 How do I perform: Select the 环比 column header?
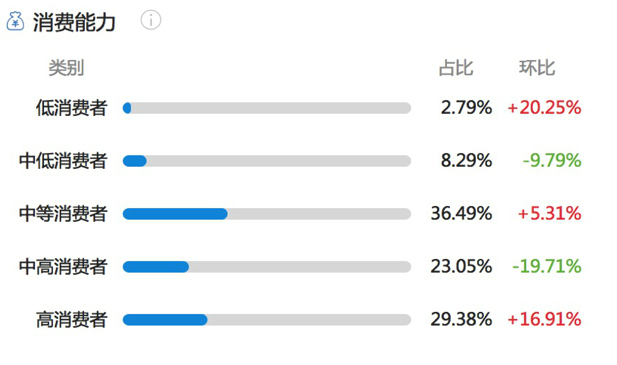(537, 68)
